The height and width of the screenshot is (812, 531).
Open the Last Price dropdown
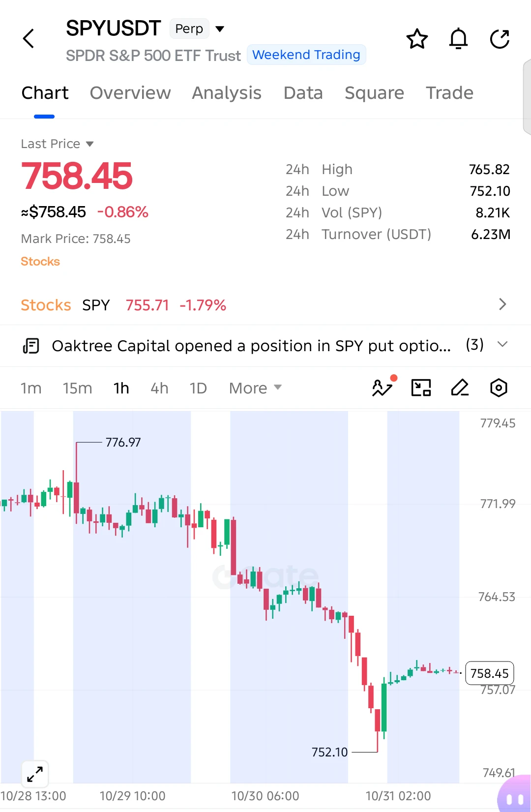57,144
